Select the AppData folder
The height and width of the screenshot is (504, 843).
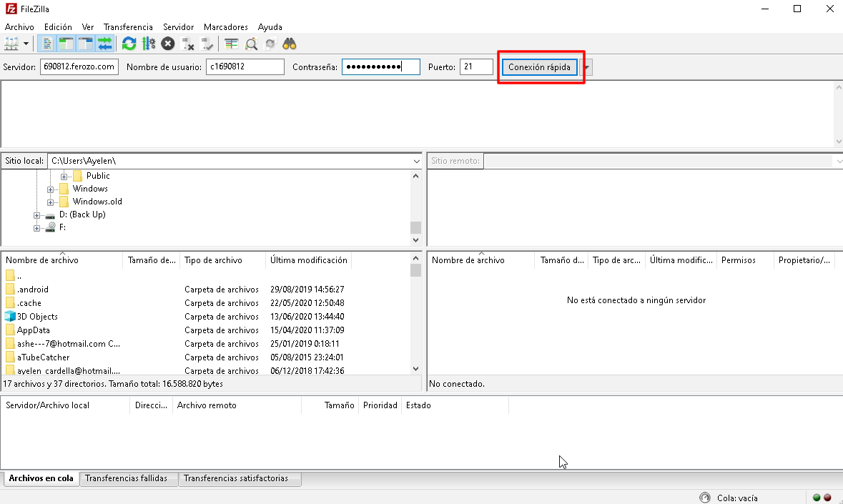click(x=34, y=330)
